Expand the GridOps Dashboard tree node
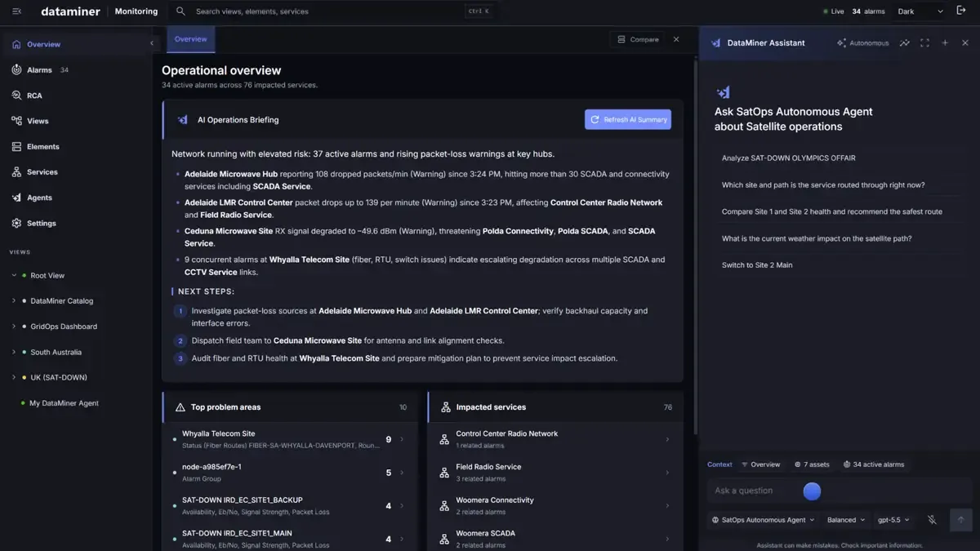The width and height of the screenshot is (980, 551). pos(14,327)
